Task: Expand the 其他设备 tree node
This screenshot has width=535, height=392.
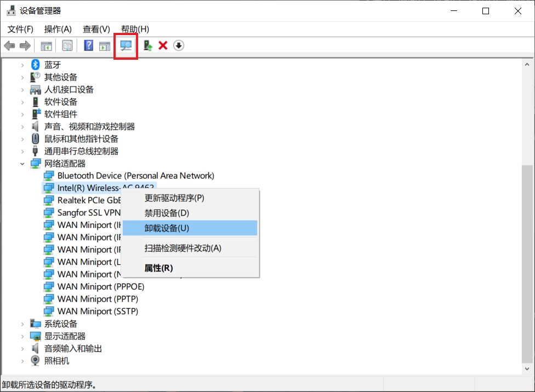Action: [22, 77]
